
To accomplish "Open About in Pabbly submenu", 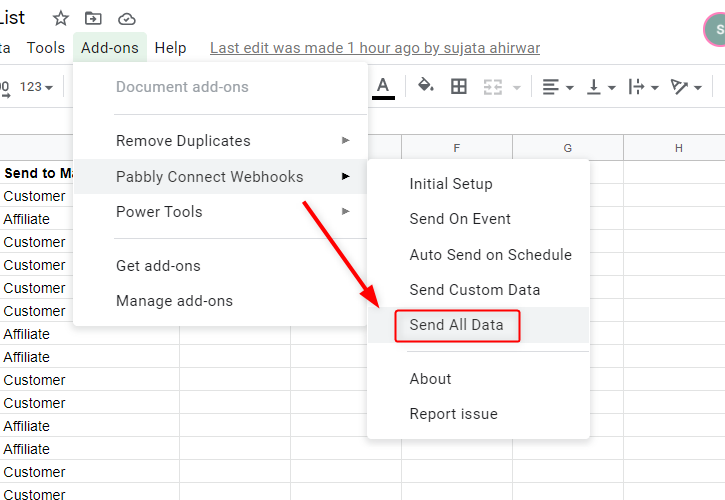I will tap(479, 379).
